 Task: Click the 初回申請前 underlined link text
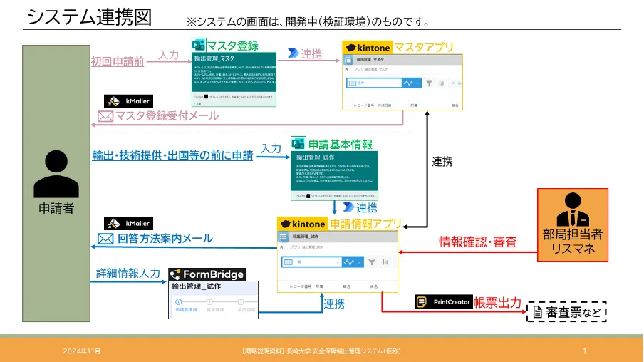click(x=118, y=62)
